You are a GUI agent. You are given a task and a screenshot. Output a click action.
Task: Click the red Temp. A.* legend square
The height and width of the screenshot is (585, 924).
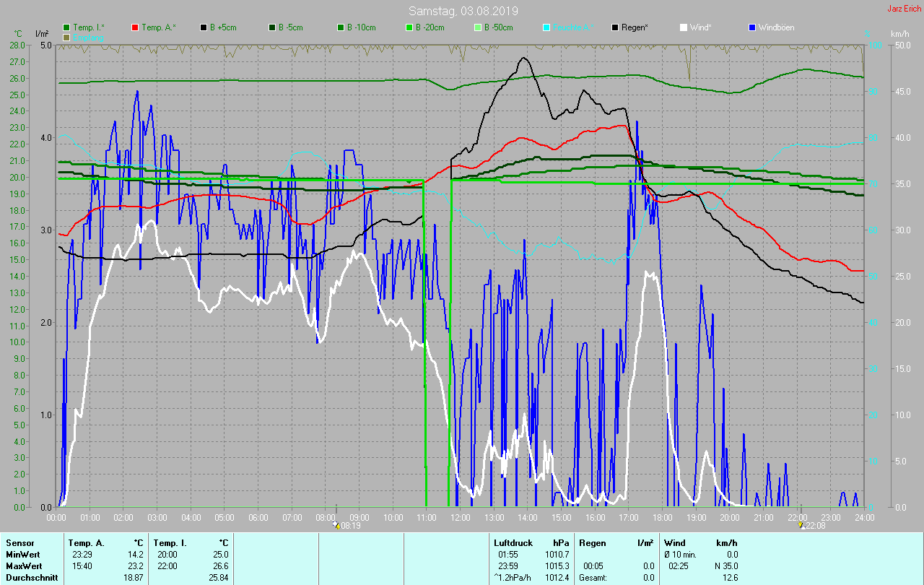pyautogui.click(x=135, y=27)
